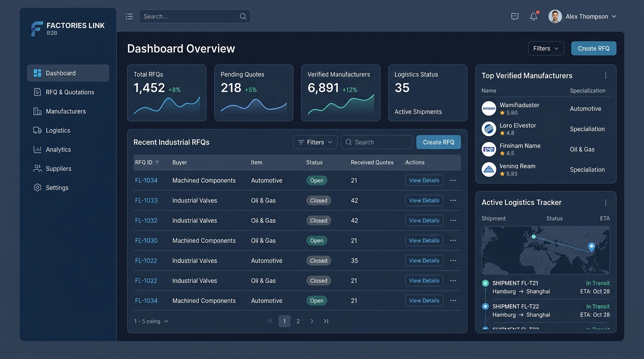Open more actions for FL-1033 row

tap(453, 201)
